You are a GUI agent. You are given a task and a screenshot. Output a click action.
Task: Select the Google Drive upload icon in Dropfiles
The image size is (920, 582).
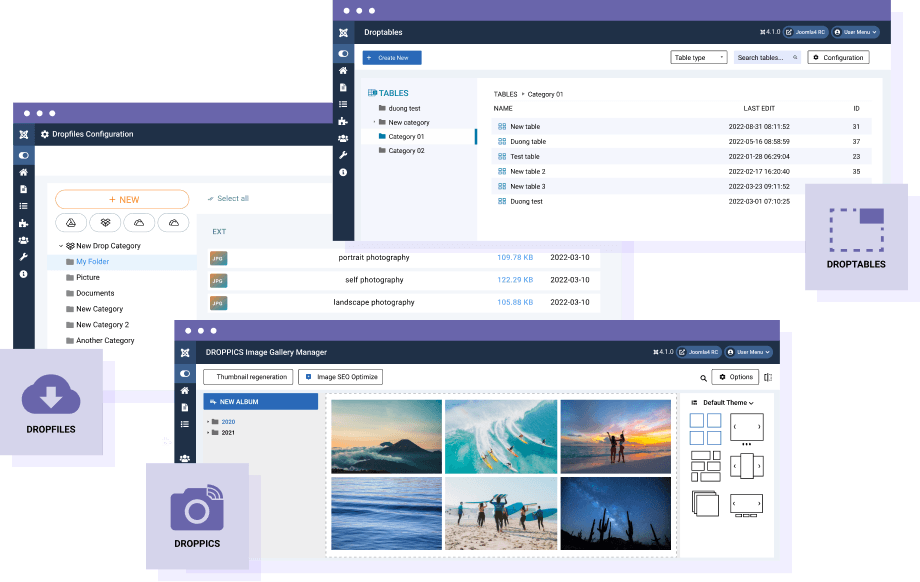72,221
